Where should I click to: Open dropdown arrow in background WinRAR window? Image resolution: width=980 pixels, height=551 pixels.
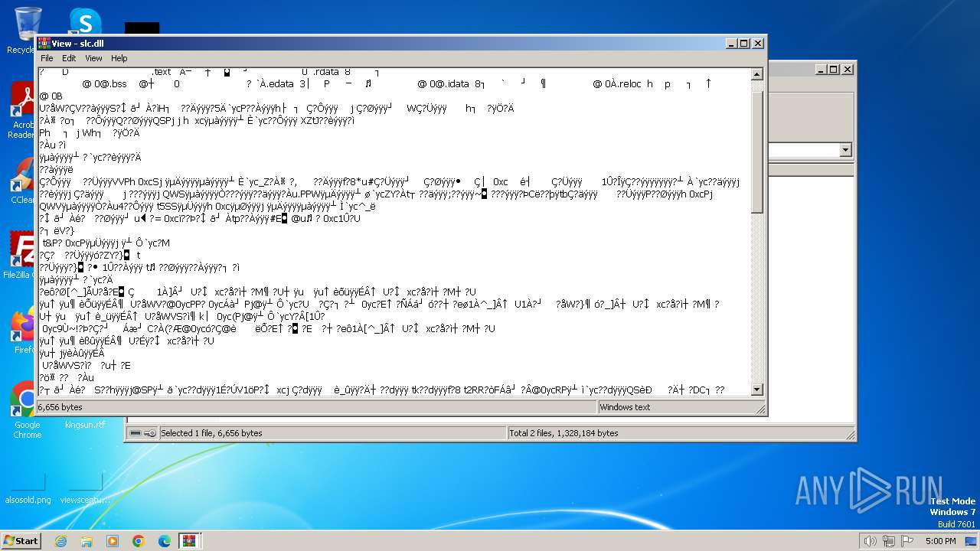pyautogui.click(x=845, y=151)
